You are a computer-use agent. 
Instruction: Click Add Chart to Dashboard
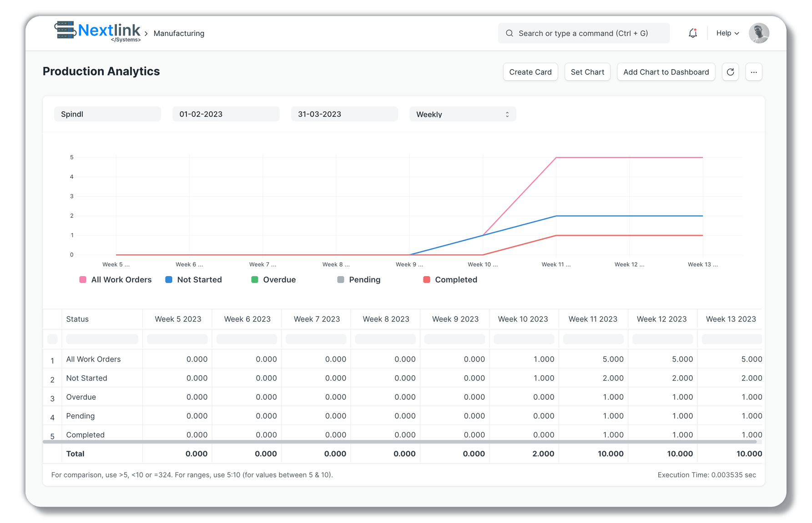point(666,72)
